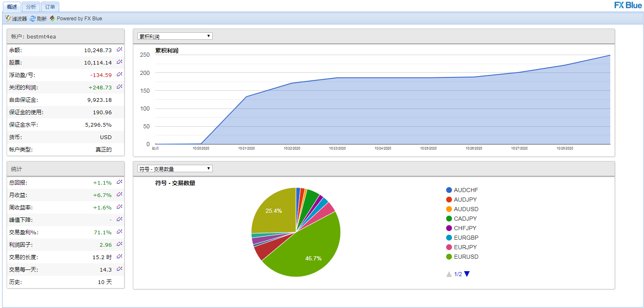Go to next legend page arrow
The image size is (644, 308).
click(x=467, y=274)
